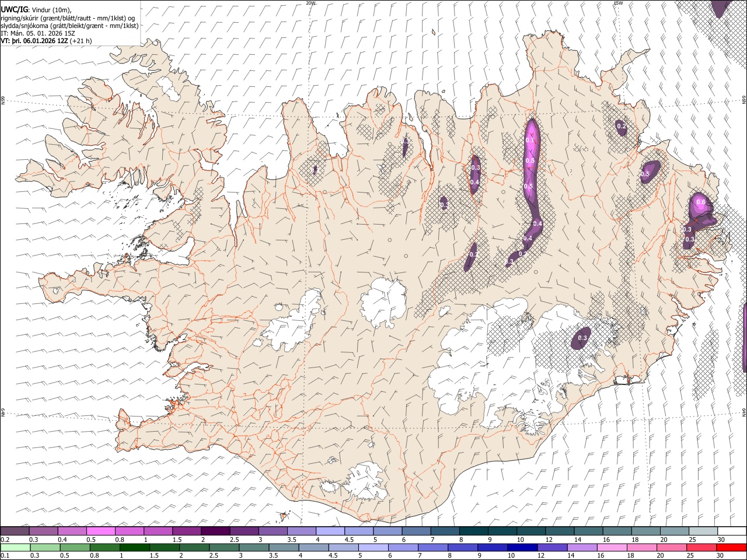Click the 4.5 tick label in the upper legend row
Viewport: 747px width, 560px height.
pos(349,540)
